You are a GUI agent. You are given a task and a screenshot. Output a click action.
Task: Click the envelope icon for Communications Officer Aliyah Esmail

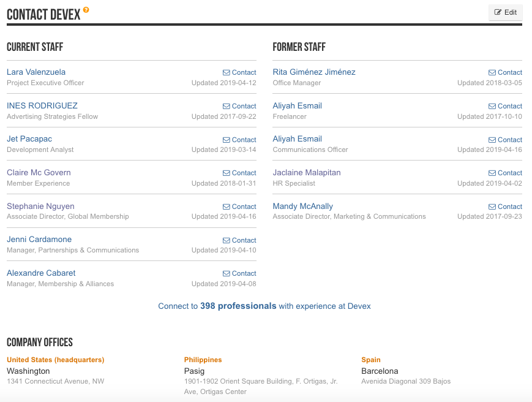point(492,140)
